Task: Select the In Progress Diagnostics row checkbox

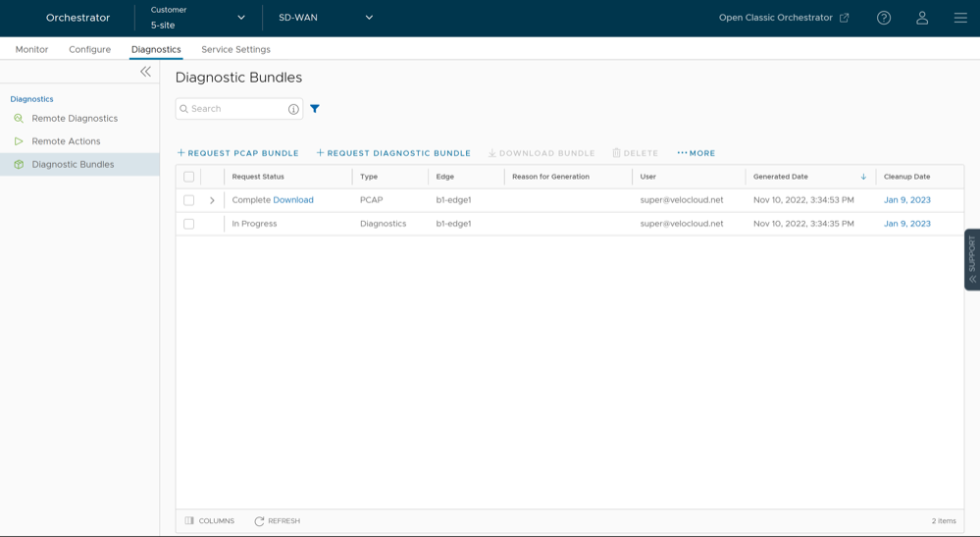Action: 189,224
